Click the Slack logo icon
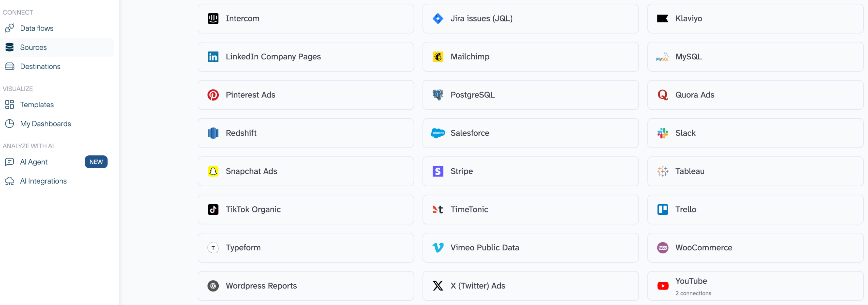Image resolution: width=868 pixels, height=305 pixels. pyautogui.click(x=663, y=133)
